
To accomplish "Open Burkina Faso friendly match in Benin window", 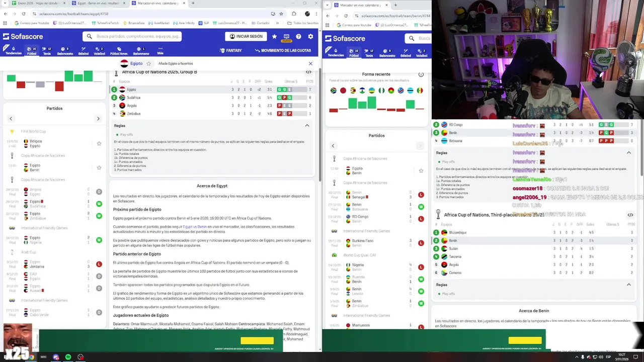I will tap(377, 243).
